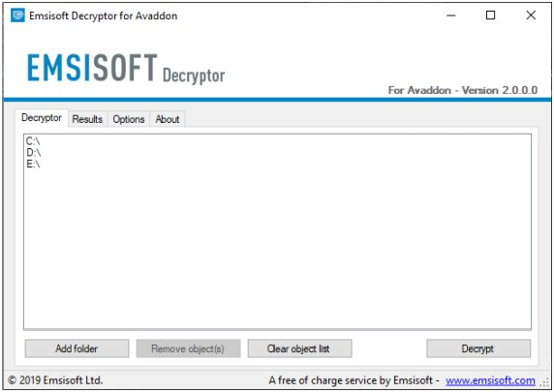Open the Results tab

(87, 119)
